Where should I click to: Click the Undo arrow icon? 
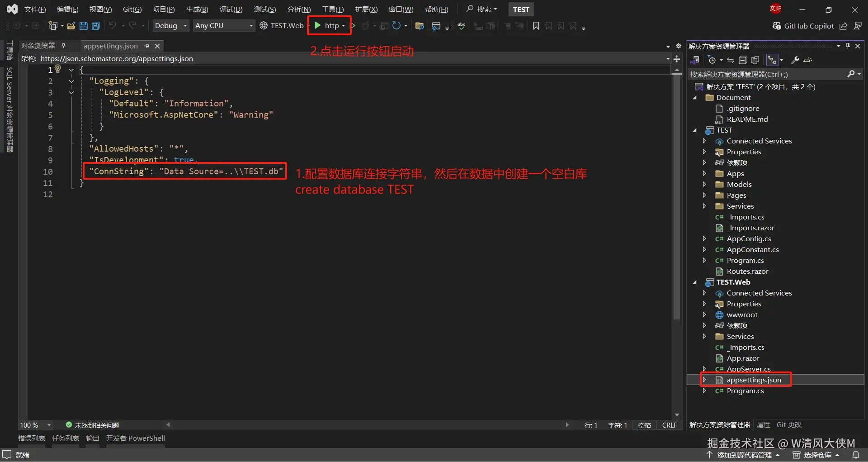113,25
